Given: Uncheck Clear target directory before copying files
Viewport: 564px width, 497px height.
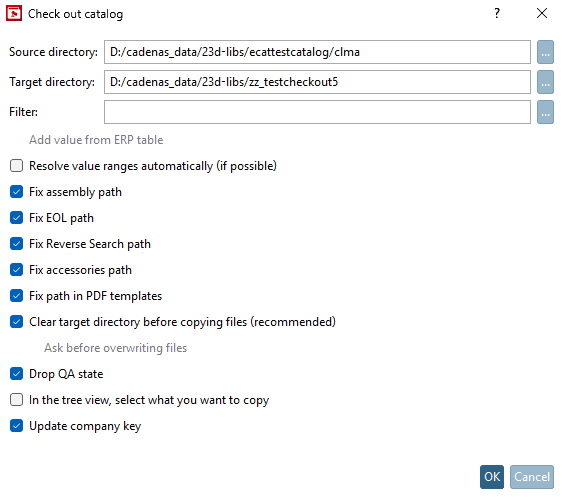Looking at the screenshot, I should (17, 322).
